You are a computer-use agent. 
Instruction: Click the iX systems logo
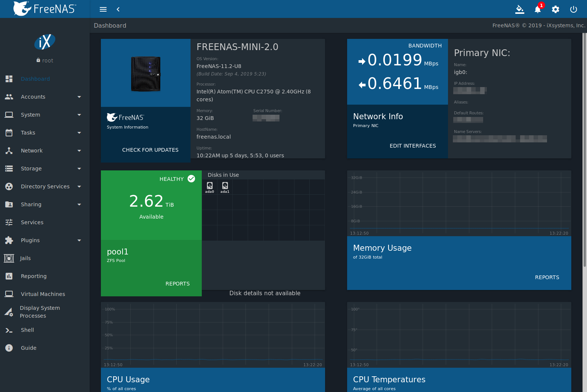tap(45, 42)
